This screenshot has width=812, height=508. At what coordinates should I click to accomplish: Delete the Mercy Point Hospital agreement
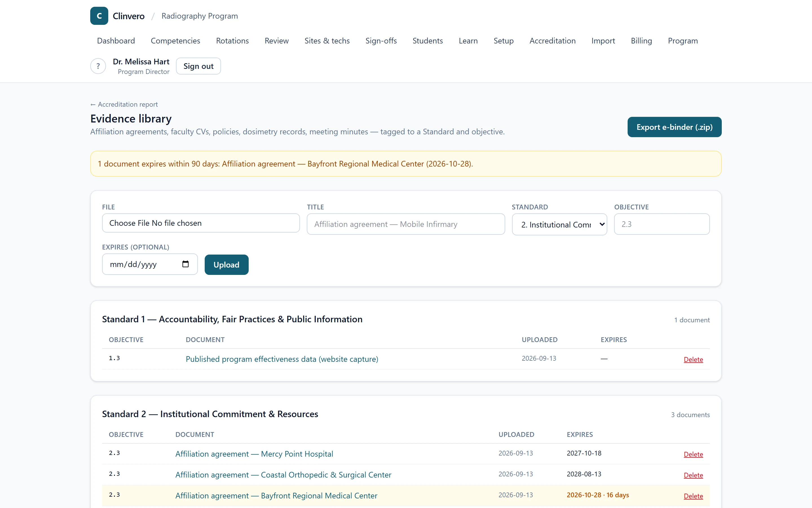pyautogui.click(x=693, y=454)
